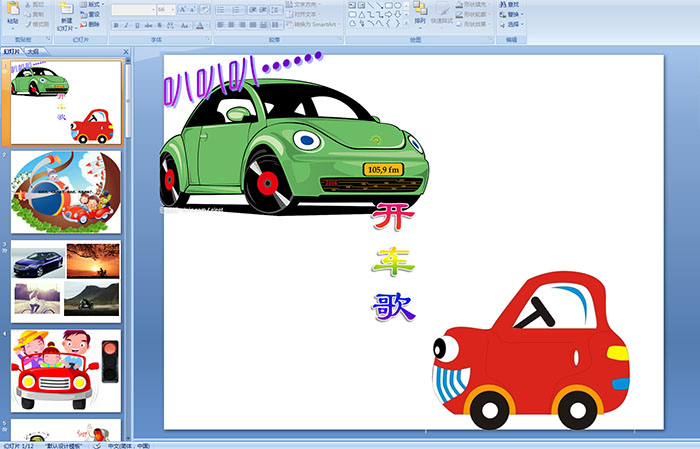Click the Clear Formatting eraser icon
This screenshot has height=449, width=700.
coord(204,10)
